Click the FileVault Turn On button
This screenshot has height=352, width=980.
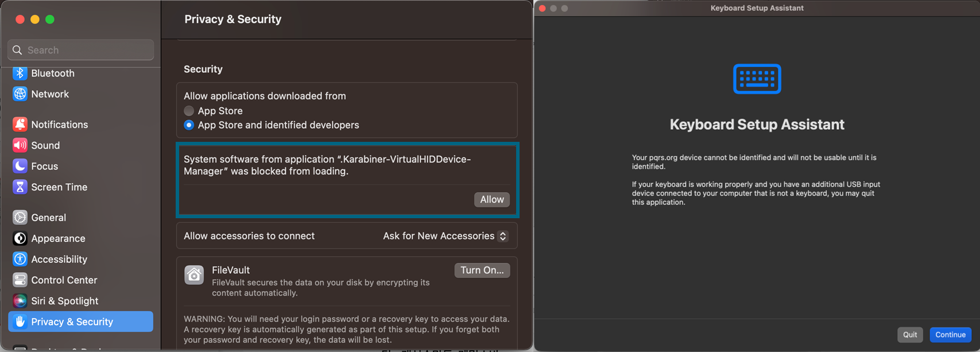pos(482,270)
